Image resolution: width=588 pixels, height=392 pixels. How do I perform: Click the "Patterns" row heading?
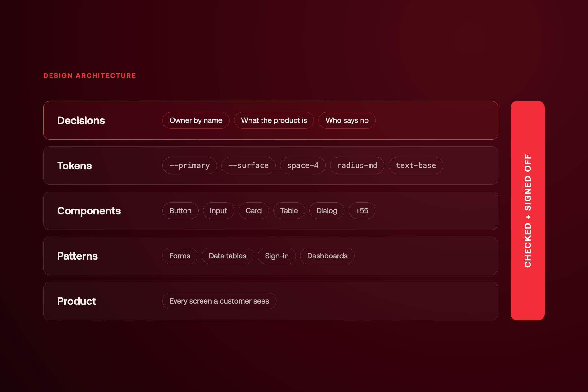[77, 256]
